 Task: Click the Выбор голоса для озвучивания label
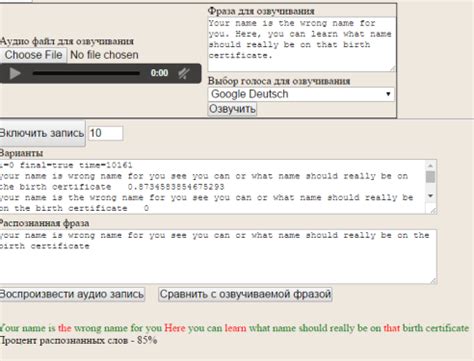[x=279, y=81]
